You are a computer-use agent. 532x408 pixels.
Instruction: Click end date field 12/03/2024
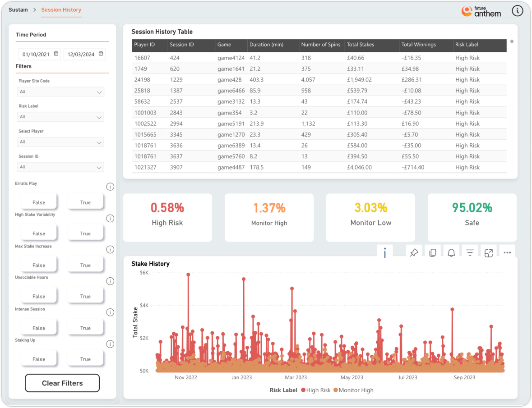tap(84, 54)
